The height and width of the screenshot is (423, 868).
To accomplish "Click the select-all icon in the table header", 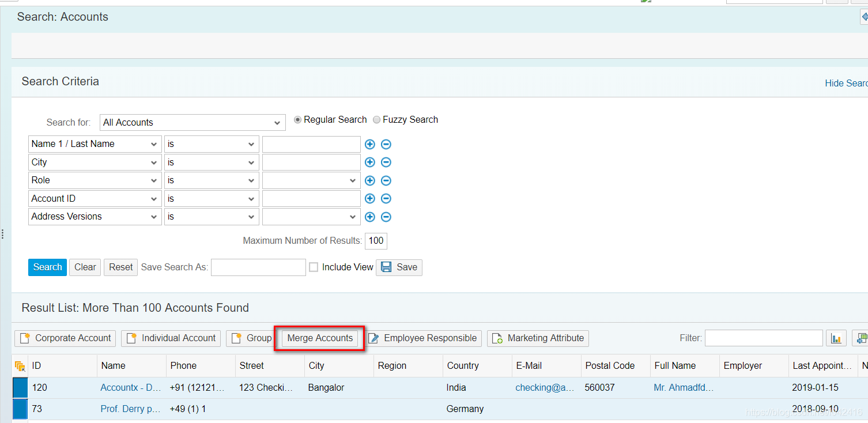I will 20,366.
